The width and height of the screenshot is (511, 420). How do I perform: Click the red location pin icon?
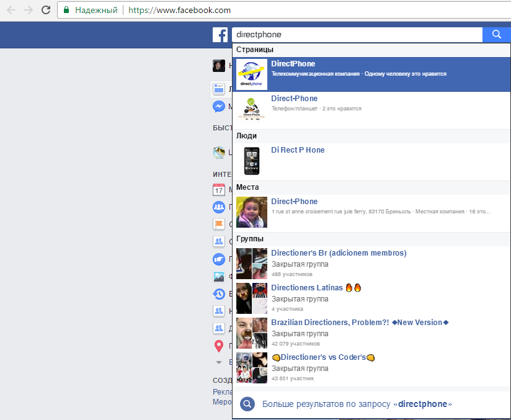(x=219, y=346)
